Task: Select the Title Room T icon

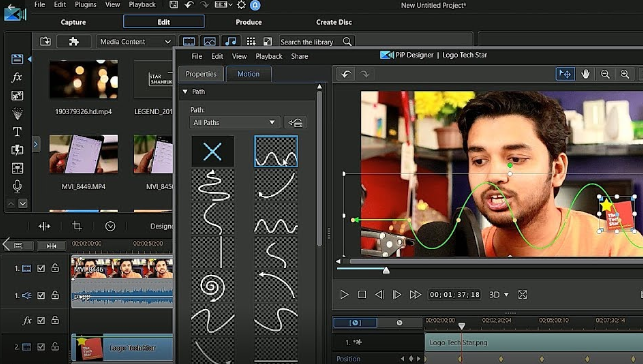Action: coord(17,132)
